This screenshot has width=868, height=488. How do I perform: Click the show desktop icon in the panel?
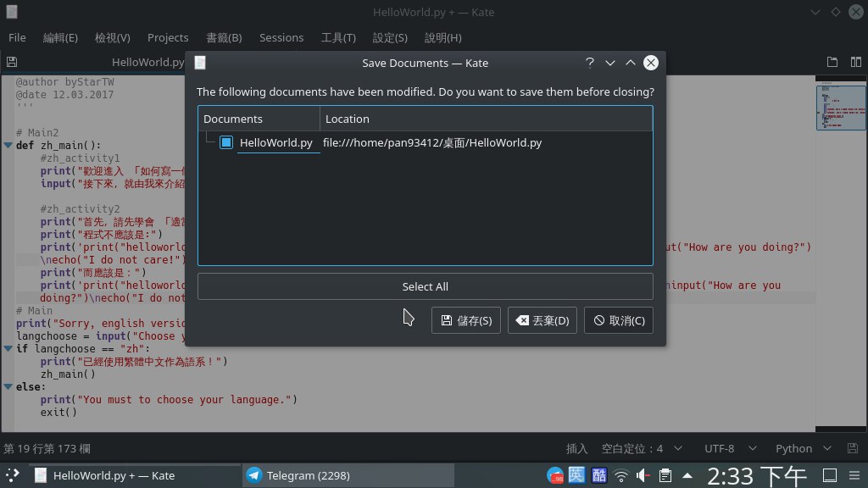830,475
